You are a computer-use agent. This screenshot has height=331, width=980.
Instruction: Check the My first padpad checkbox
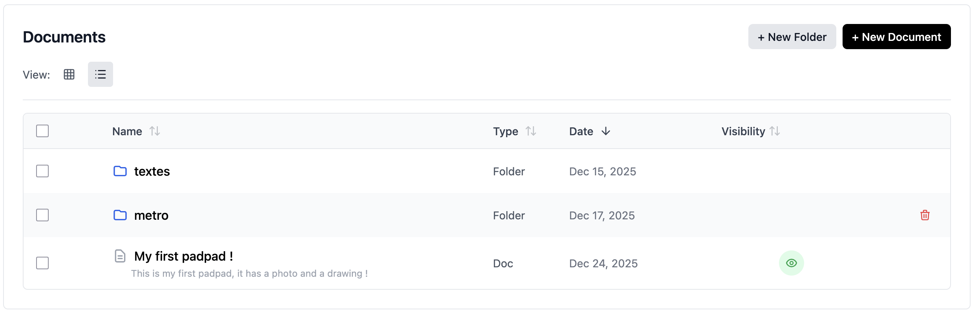click(42, 263)
